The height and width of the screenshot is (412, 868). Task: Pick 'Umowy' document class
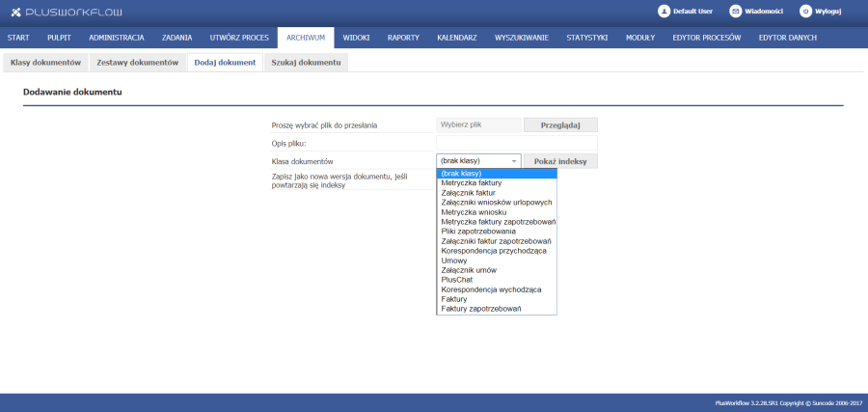click(x=454, y=261)
